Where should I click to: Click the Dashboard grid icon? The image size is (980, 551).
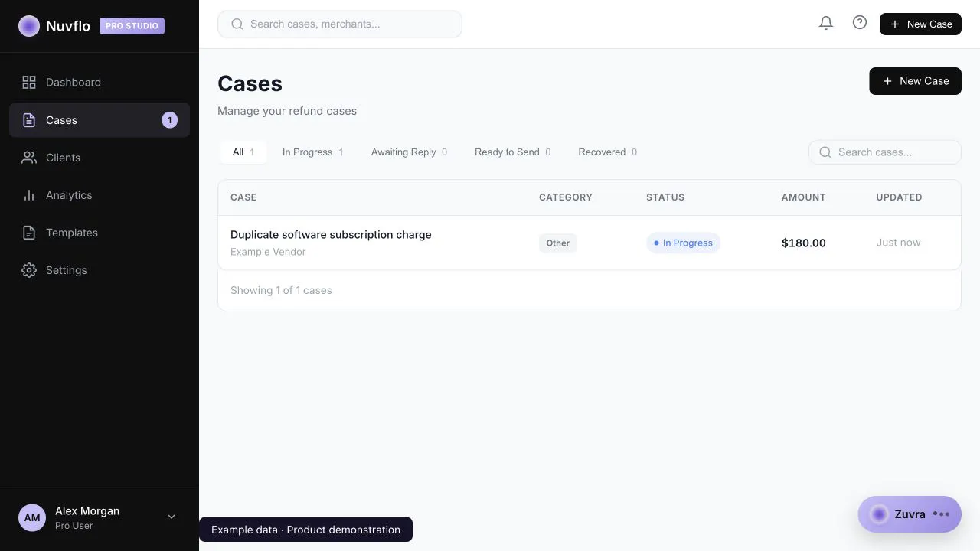pyautogui.click(x=29, y=82)
